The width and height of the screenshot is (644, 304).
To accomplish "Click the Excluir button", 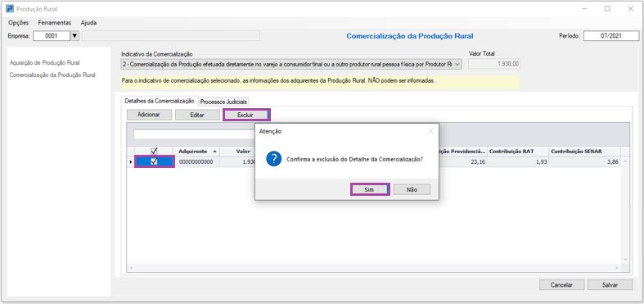I will click(x=246, y=115).
